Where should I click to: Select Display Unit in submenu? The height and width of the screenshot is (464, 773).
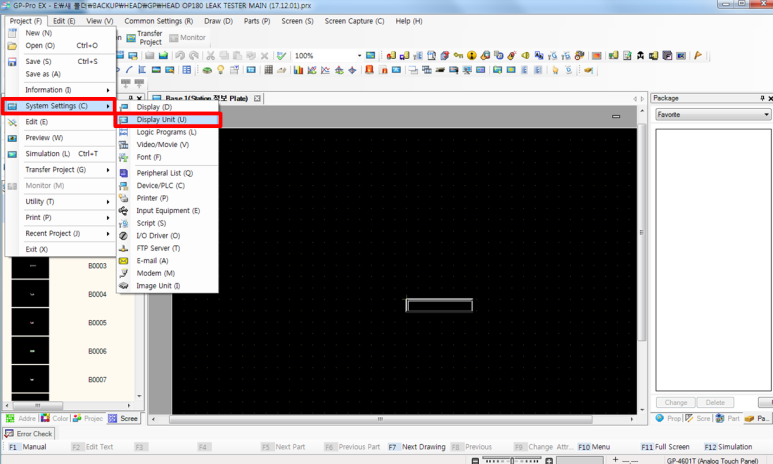168,119
